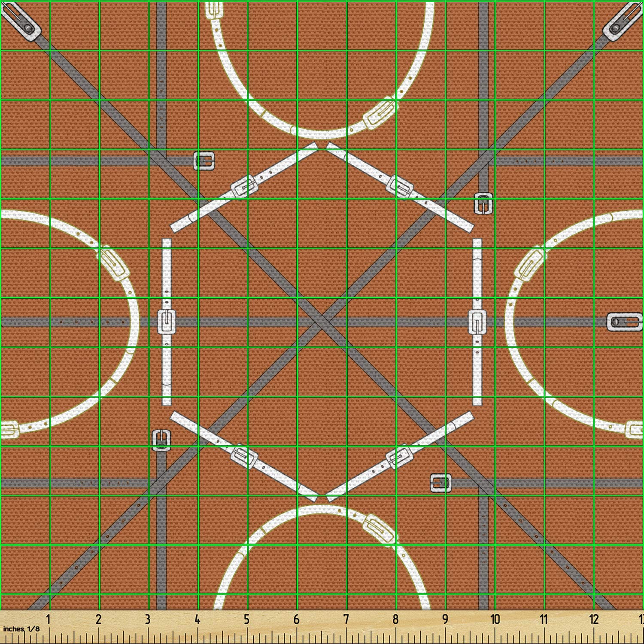644x644 pixels.
Task: Click the number 5 on the ruler
Action: click(x=246, y=620)
